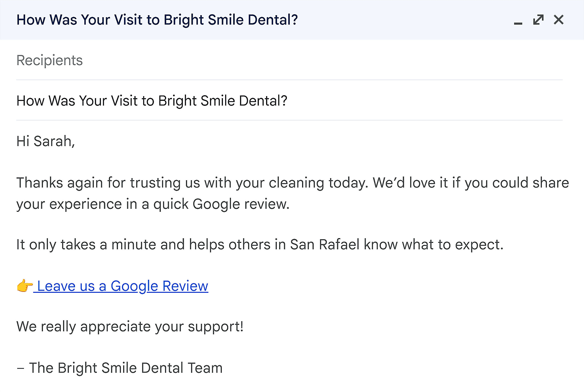The height and width of the screenshot is (392, 584).
Task: Click the Bright Smile Dental Team signature
Action: (x=119, y=367)
